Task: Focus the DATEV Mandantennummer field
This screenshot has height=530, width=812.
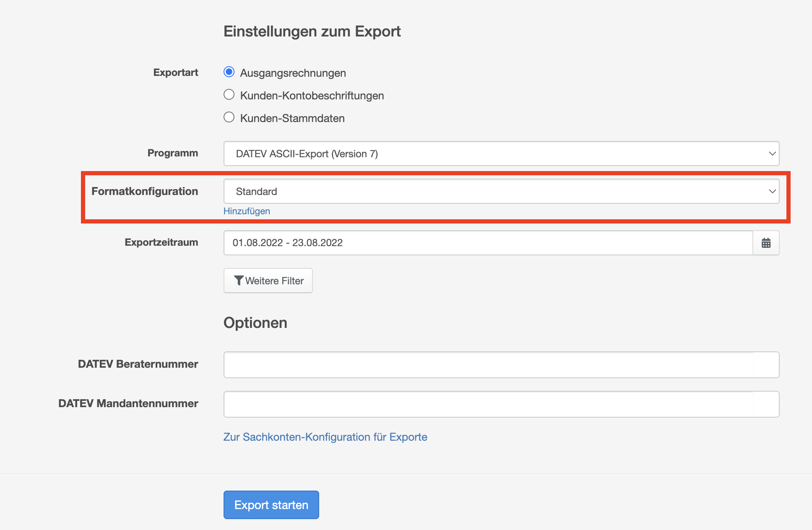Action: (501, 404)
